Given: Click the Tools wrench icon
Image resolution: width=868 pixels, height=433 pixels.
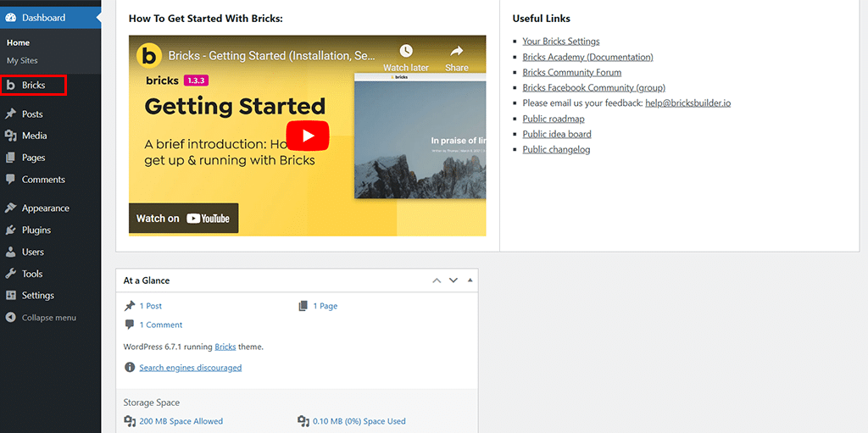Looking at the screenshot, I should click(10, 274).
